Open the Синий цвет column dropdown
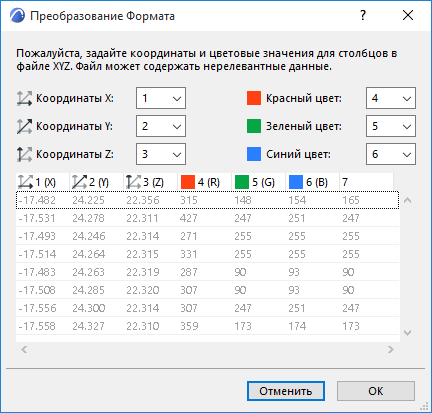 (391, 154)
